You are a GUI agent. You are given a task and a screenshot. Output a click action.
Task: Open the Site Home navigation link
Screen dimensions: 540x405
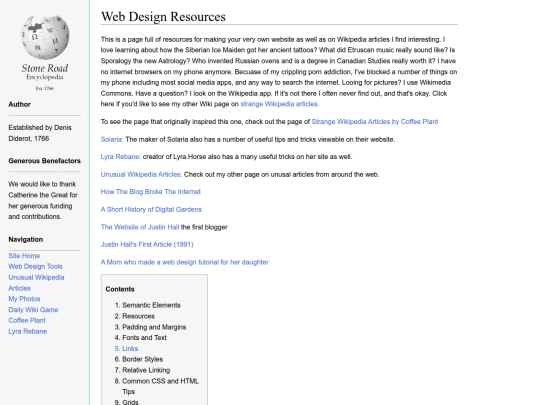coord(24,256)
